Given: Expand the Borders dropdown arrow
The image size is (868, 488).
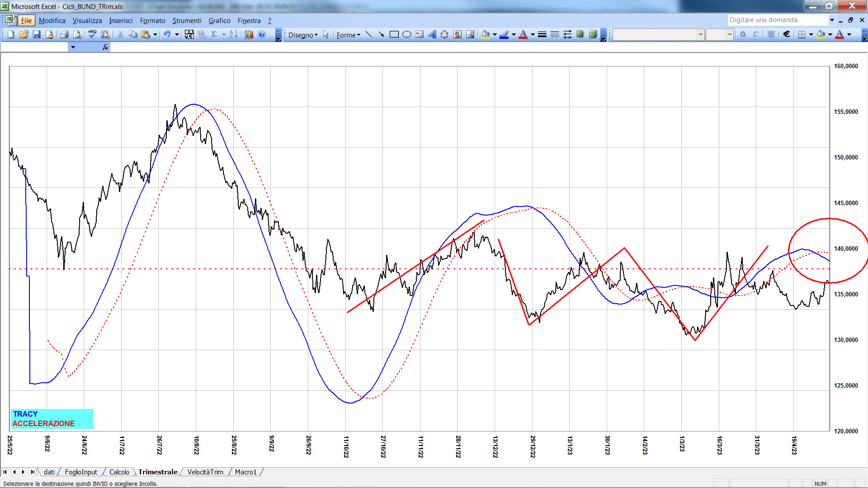Looking at the screenshot, I should [811, 34].
